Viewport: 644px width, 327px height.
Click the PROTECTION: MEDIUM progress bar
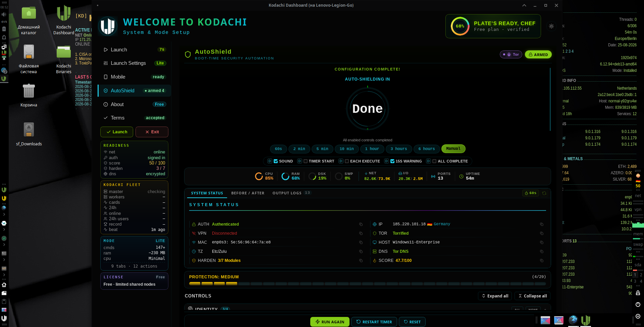pos(368,284)
